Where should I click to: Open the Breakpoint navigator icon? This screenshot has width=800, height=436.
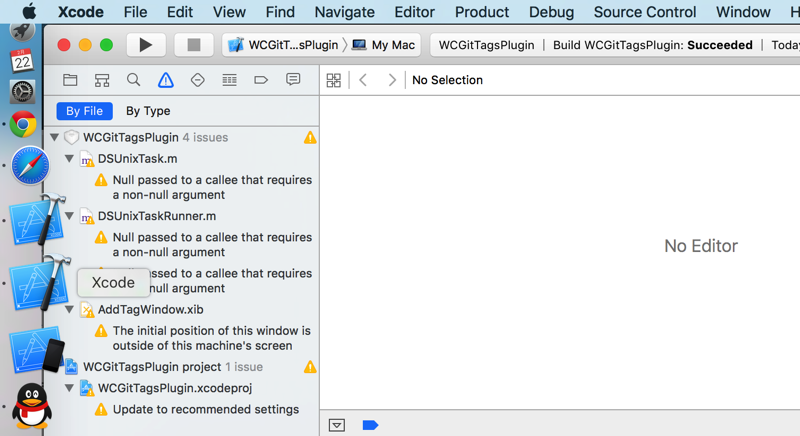coord(261,80)
